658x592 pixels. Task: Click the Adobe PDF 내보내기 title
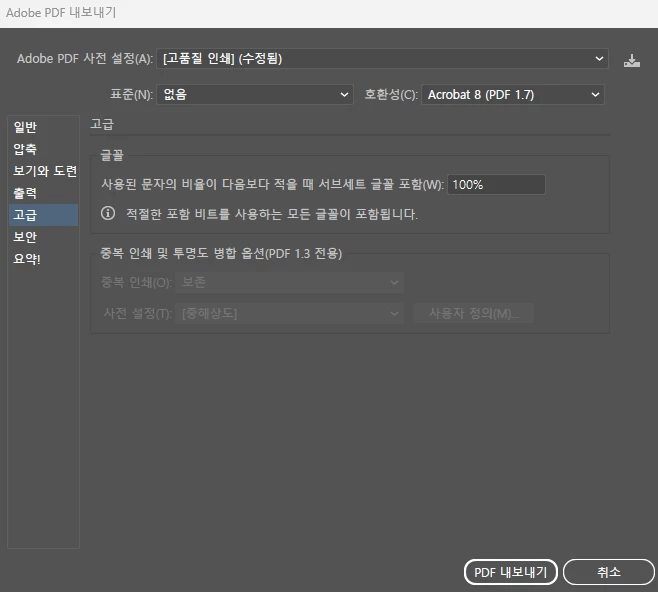(x=61, y=13)
